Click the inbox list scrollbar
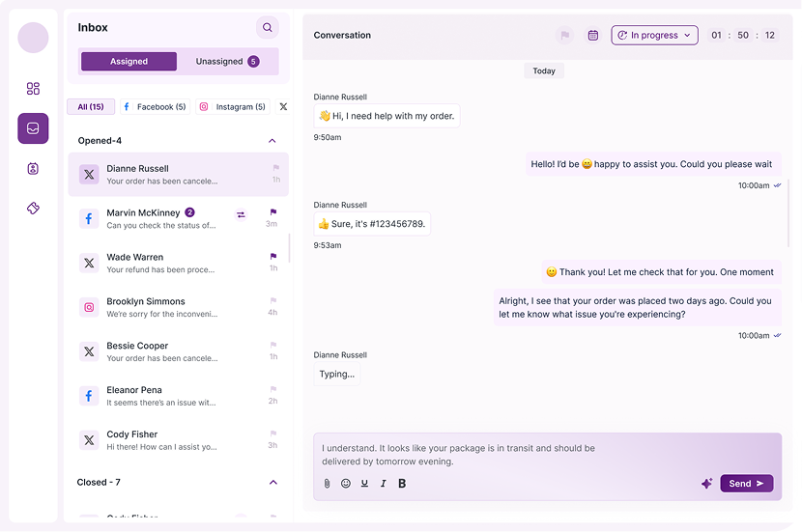This screenshot has height=532, width=802. coord(290,248)
